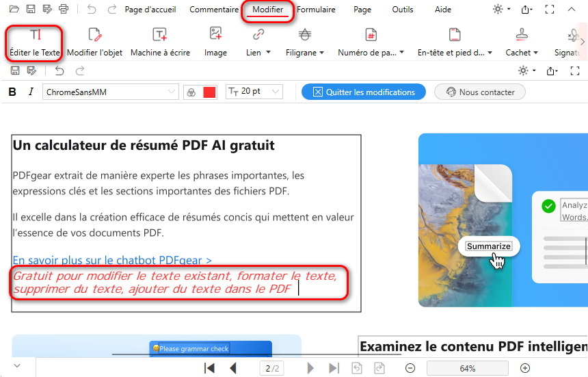Image resolution: width=588 pixels, height=377 pixels.
Task: Switch to the Page d'accueil tab
Action: click(x=150, y=10)
